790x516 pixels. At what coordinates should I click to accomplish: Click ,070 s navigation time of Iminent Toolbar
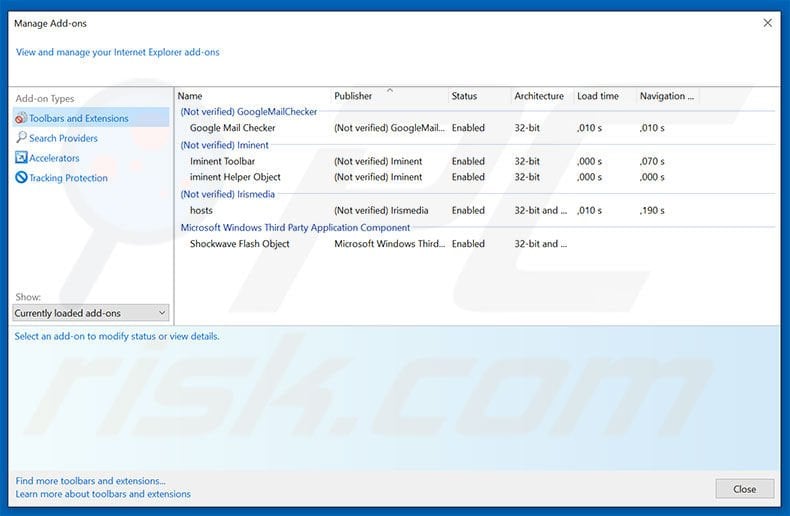click(x=652, y=162)
